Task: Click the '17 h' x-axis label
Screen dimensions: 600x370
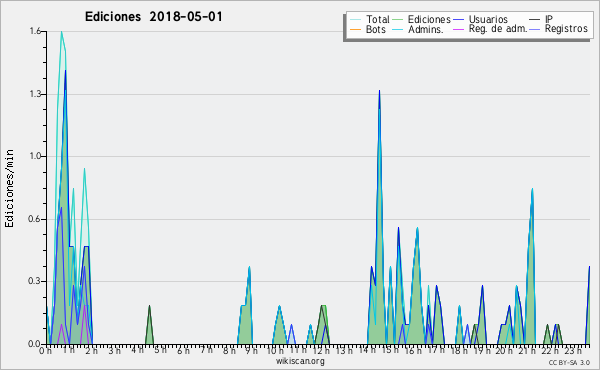Action: point(436,350)
